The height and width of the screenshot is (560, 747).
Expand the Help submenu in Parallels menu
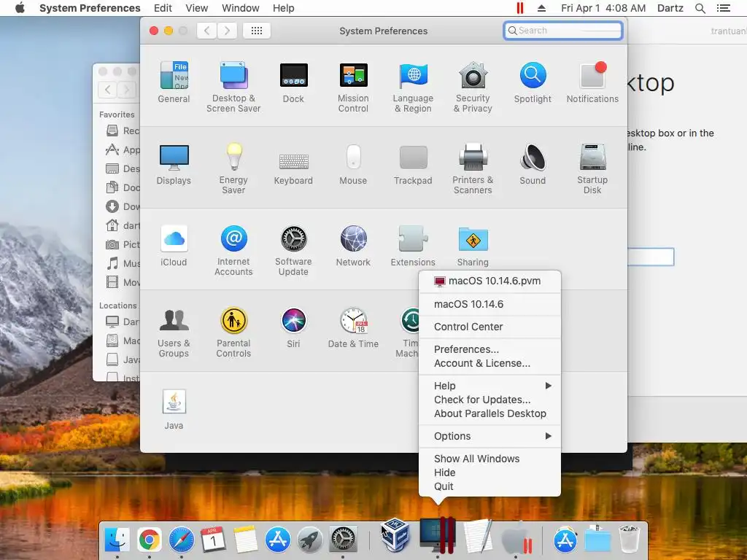[489, 386]
